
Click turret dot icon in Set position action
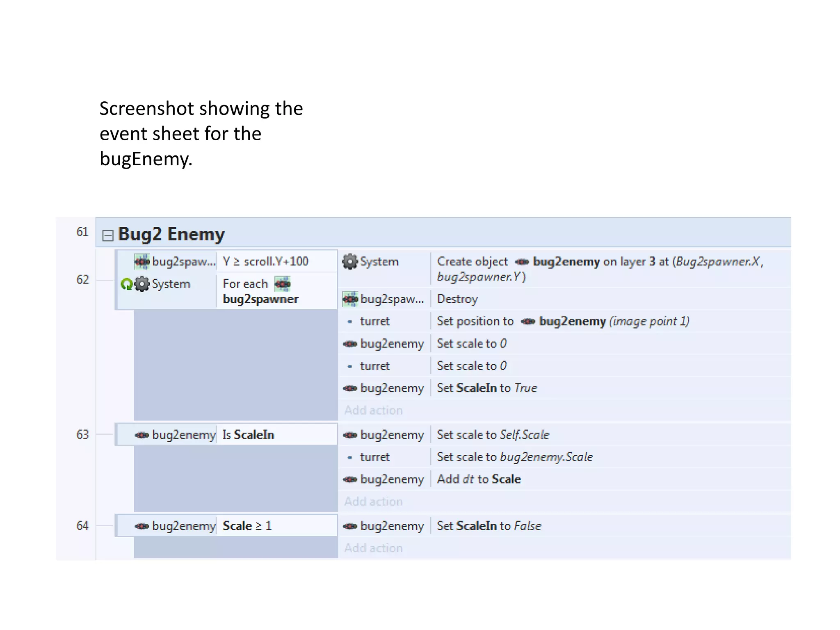coord(350,322)
